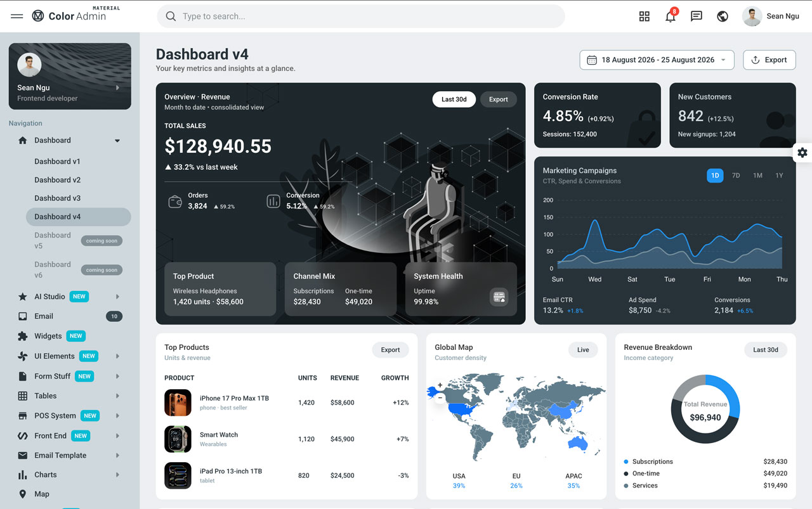
Task: Toggle the hamburger sidebar menu icon
Action: [x=17, y=16]
